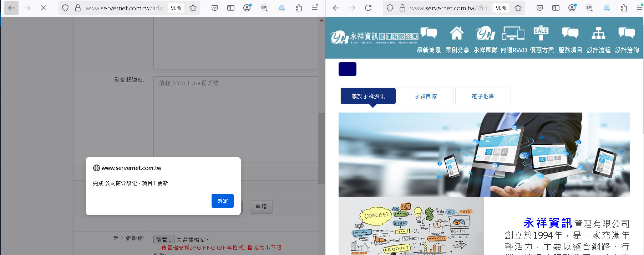This screenshot has width=644, height=255.
Task: Click 永祥團隊 logo nav icon
Action: click(485, 33)
